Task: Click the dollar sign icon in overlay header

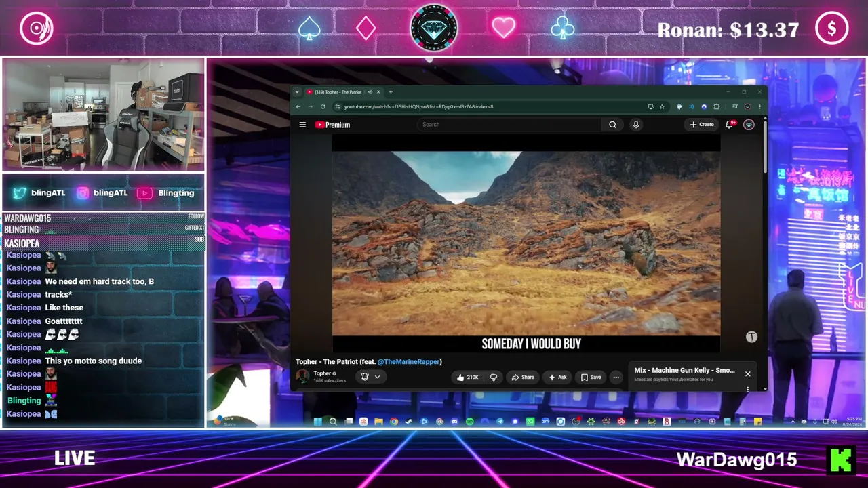Action: point(832,28)
